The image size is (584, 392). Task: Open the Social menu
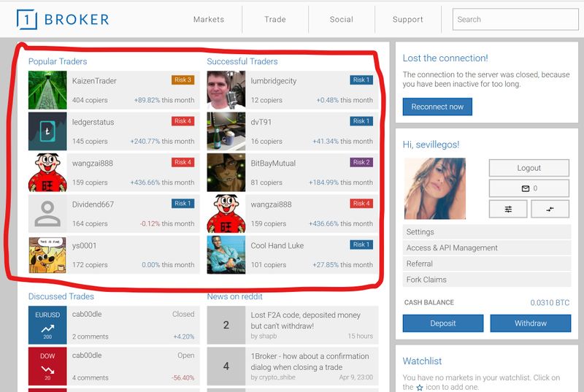point(341,20)
